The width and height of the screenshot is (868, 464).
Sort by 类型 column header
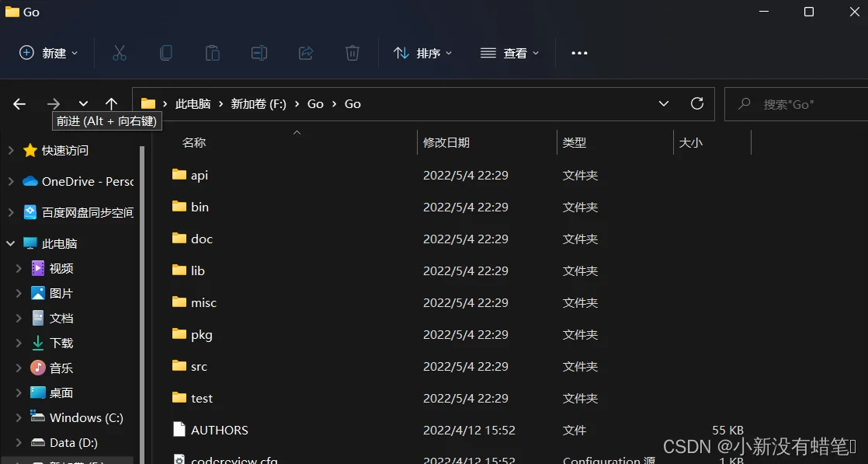[x=574, y=142]
